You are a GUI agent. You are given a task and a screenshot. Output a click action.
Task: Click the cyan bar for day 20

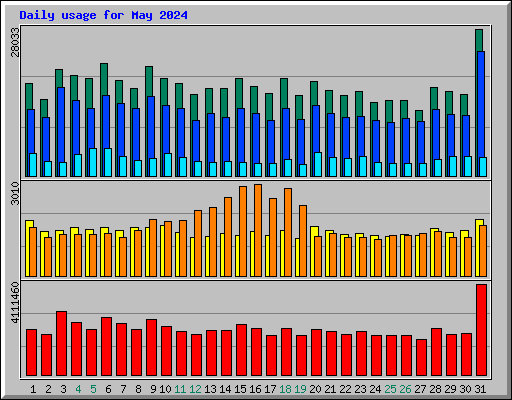[318, 164]
